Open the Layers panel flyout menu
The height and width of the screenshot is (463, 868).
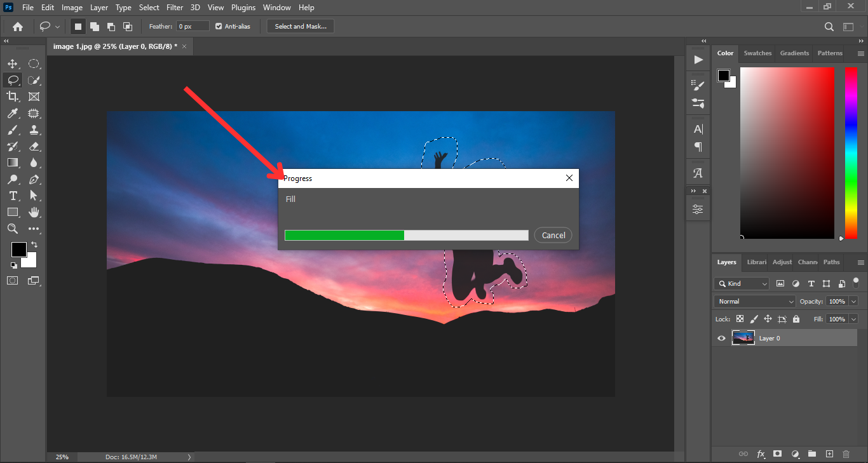point(861,262)
